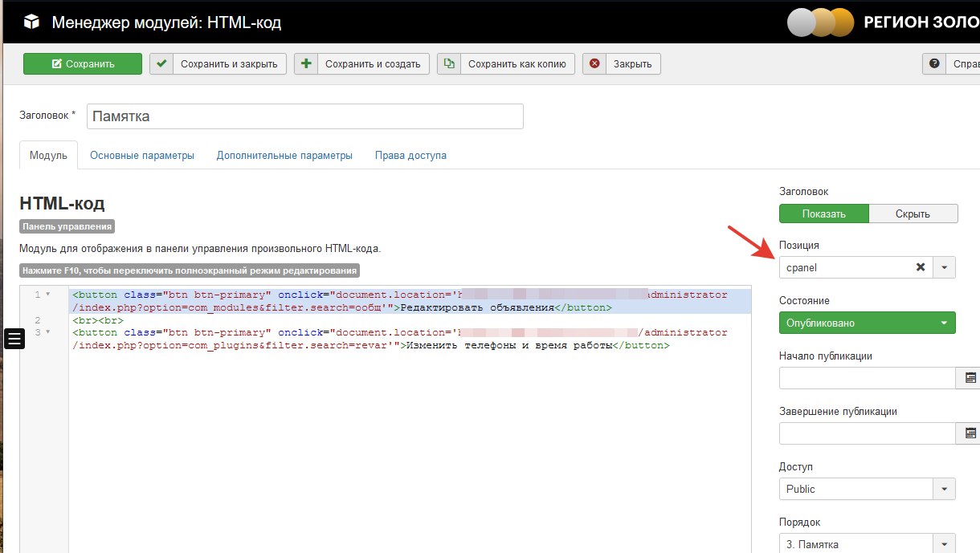Screen dimensions: 980x553
Task: Open the Основные параметры tab
Action: [142, 156]
